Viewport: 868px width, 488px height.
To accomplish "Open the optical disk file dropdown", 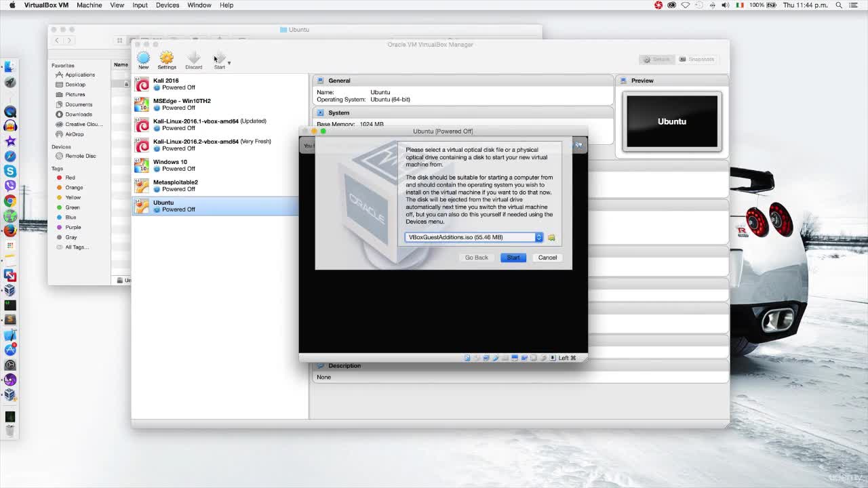I will (474, 237).
